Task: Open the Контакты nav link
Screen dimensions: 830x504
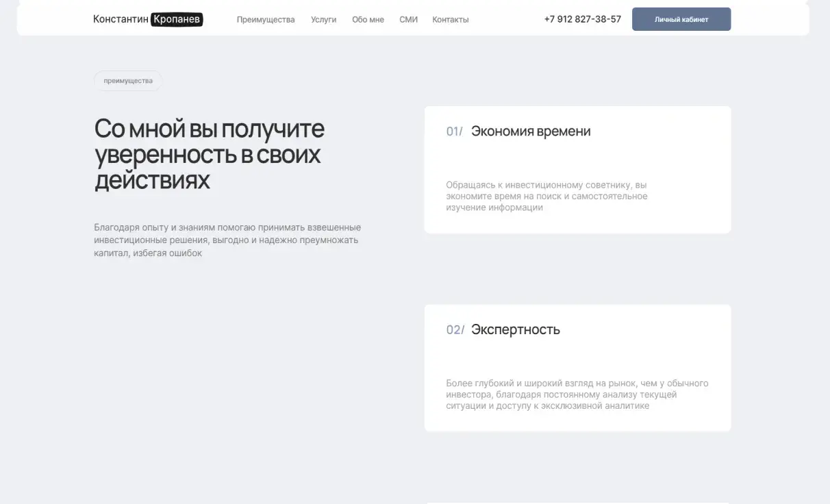Action: click(451, 20)
